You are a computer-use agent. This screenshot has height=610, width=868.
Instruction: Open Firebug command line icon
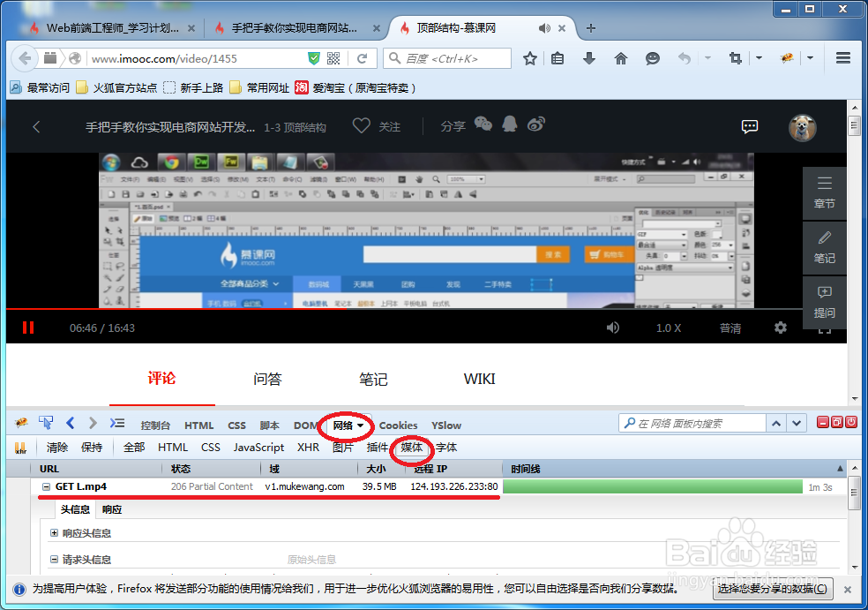pos(116,423)
